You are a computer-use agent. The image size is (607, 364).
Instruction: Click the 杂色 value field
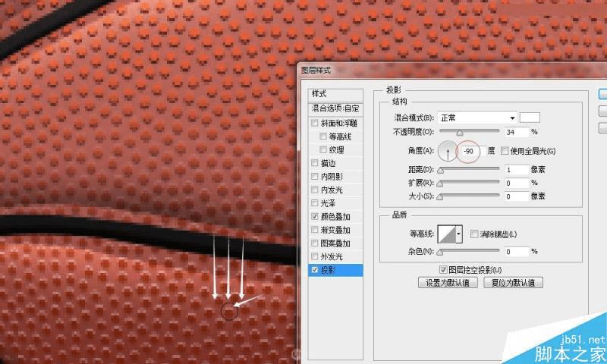517,252
